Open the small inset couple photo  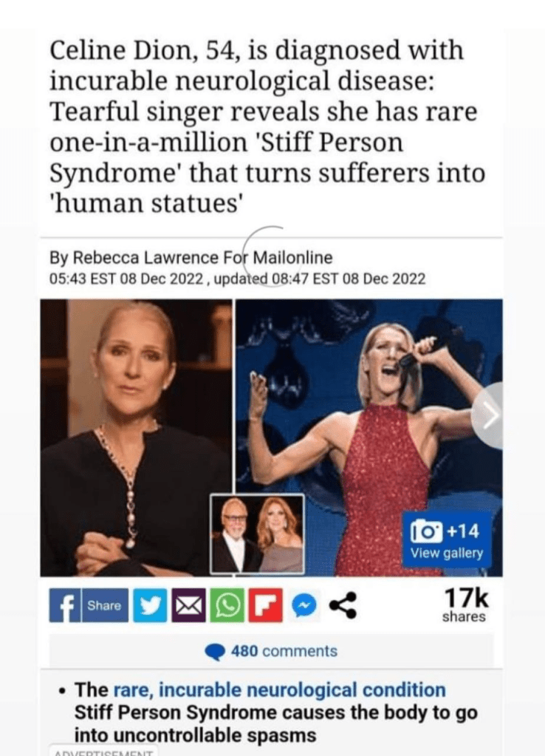tap(258, 534)
